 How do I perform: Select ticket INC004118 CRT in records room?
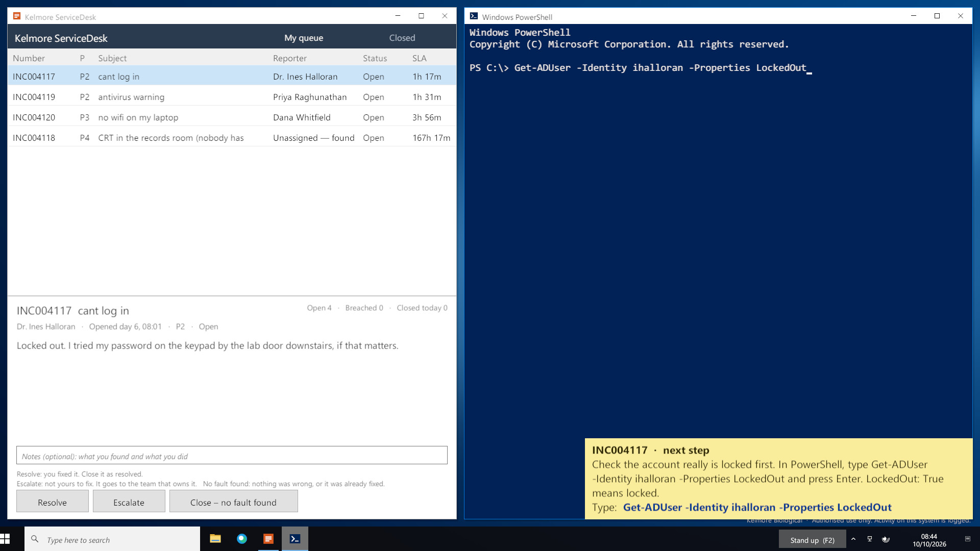point(232,137)
